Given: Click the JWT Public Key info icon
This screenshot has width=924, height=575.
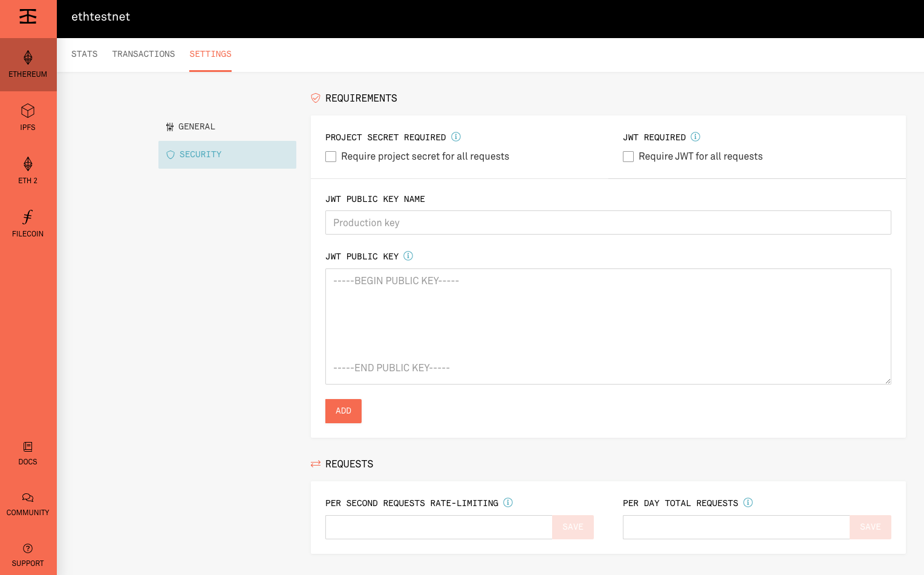Looking at the screenshot, I should click(408, 256).
